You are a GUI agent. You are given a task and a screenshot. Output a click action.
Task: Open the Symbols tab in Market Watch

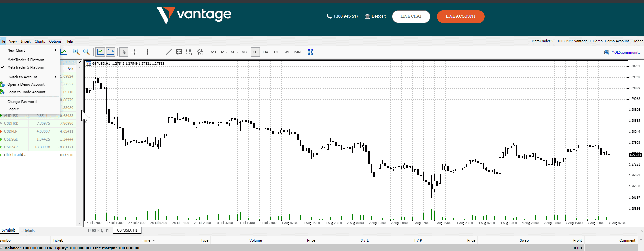point(9,230)
